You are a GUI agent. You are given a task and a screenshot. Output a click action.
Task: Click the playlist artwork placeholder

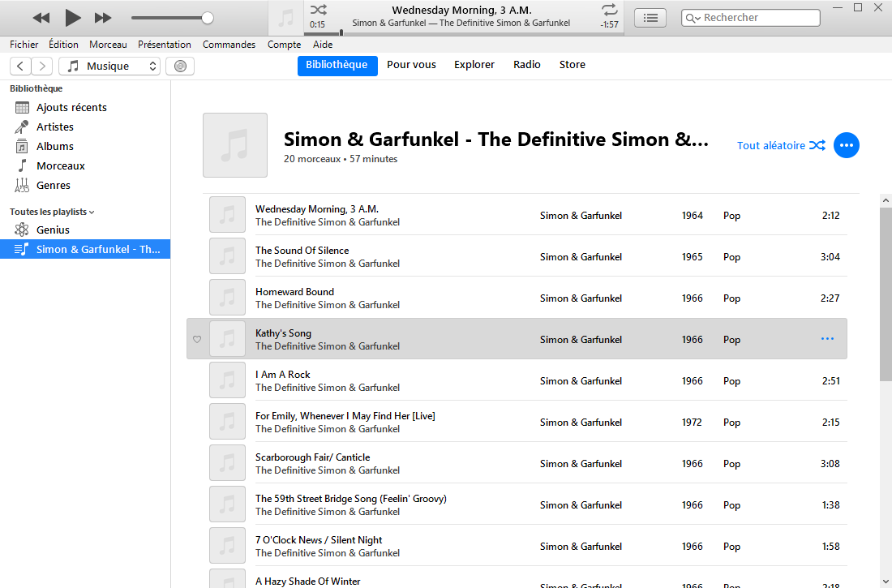click(235, 145)
